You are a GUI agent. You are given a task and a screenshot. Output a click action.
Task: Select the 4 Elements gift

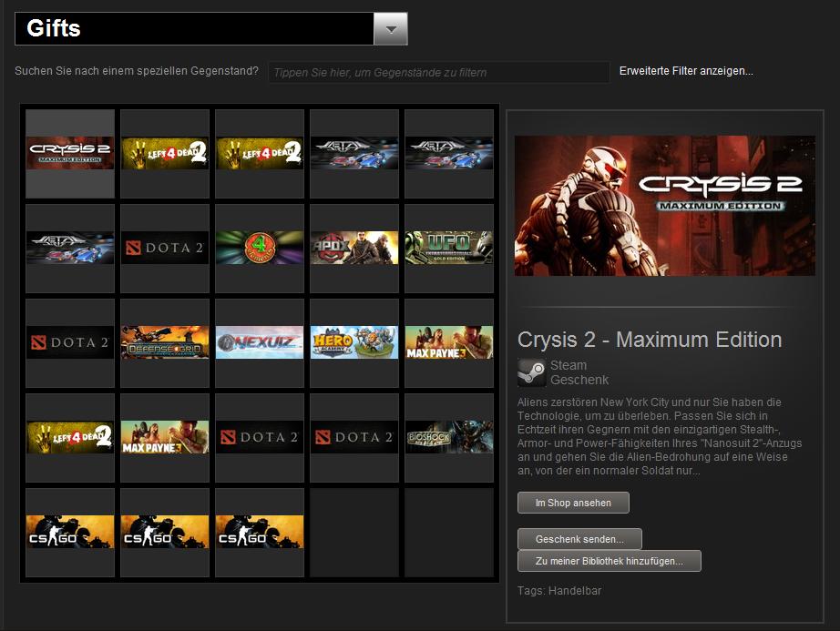click(260, 249)
